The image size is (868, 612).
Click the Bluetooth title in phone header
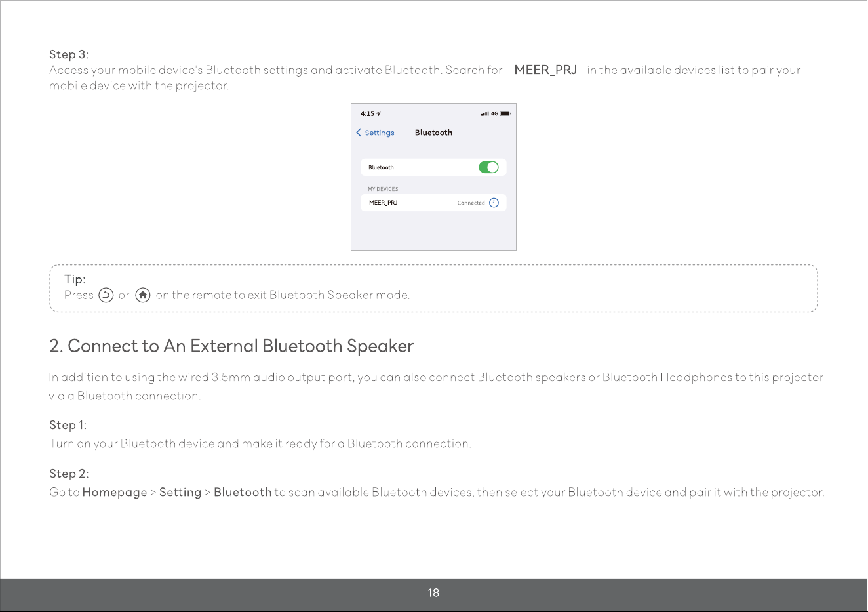(433, 133)
